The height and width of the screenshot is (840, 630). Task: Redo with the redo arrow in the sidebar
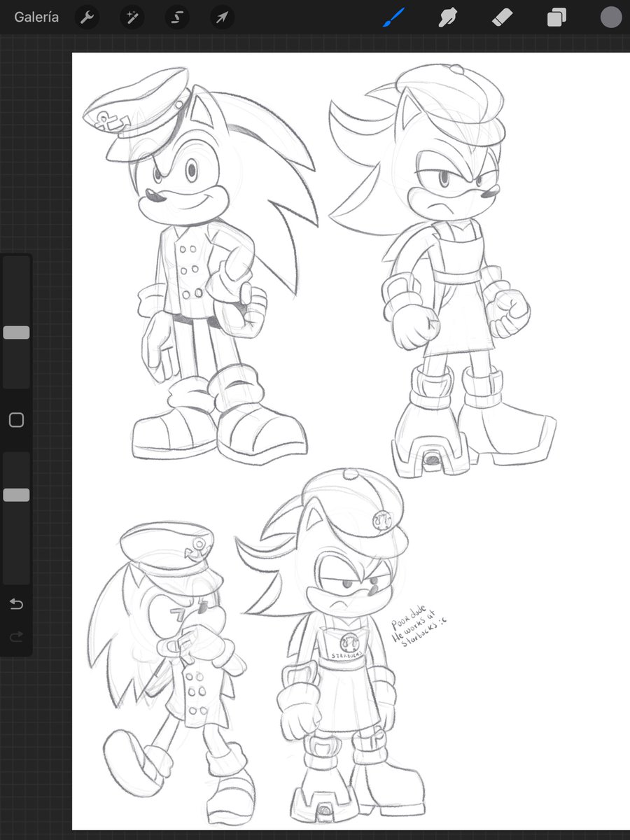[x=16, y=636]
